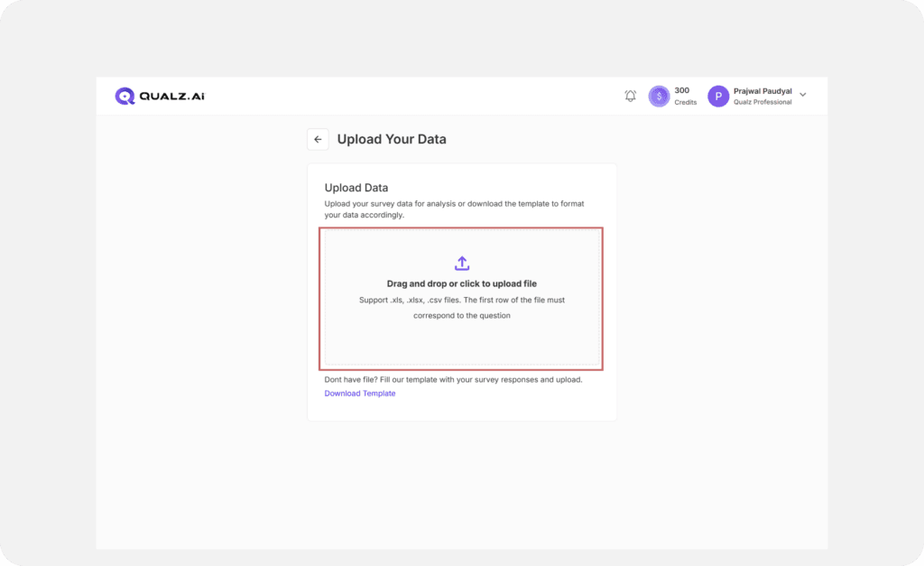The image size is (924, 566).
Task: Expand the profile menu chevron
Action: [x=803, y=96]
